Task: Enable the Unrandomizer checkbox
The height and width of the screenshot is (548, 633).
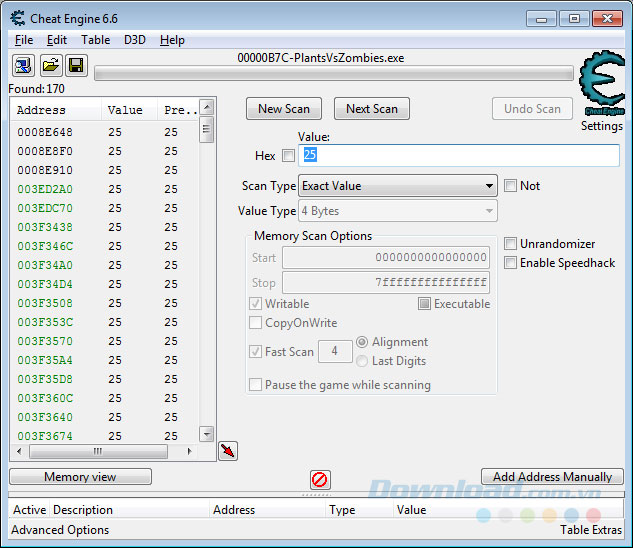Action: pyautogui.click(x=511, y=244)
